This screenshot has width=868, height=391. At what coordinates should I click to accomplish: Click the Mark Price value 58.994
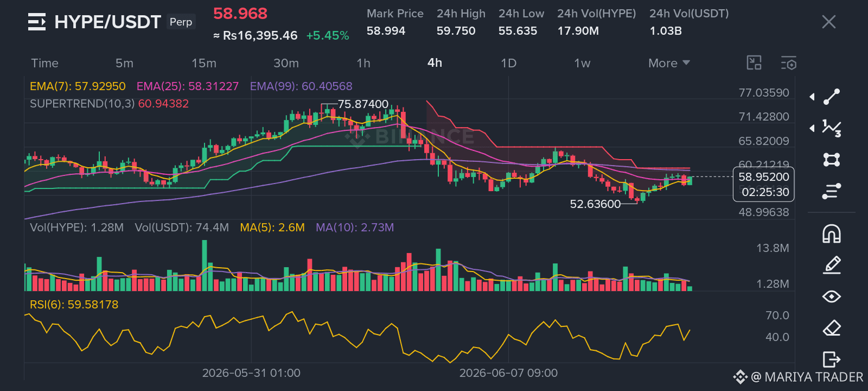[386, 31]
